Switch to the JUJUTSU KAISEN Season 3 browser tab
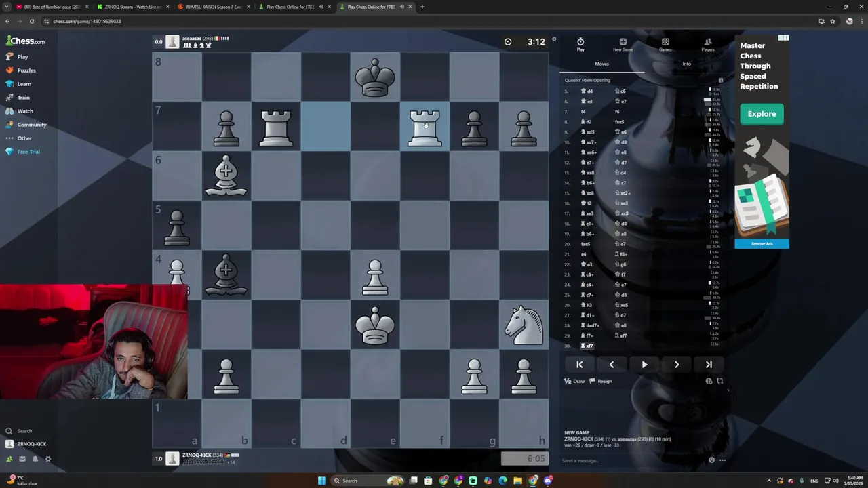The height and width of the screenshot is (488, 868). click(x=212, y=7)
